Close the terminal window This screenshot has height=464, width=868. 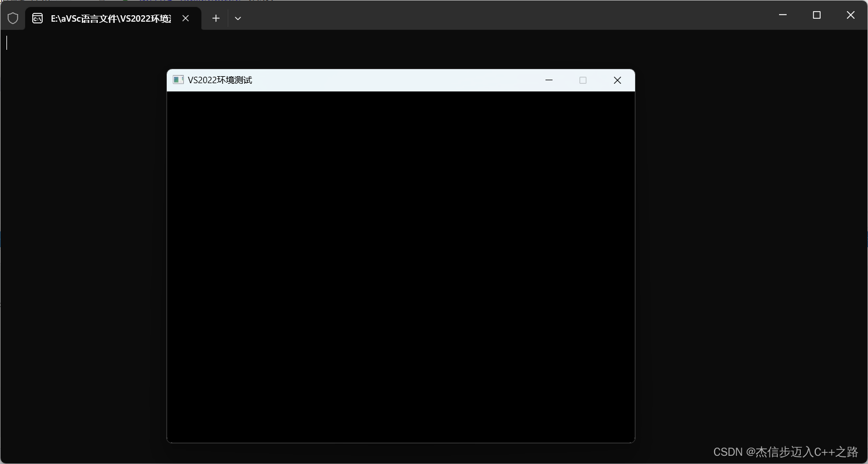coord(850,15)
